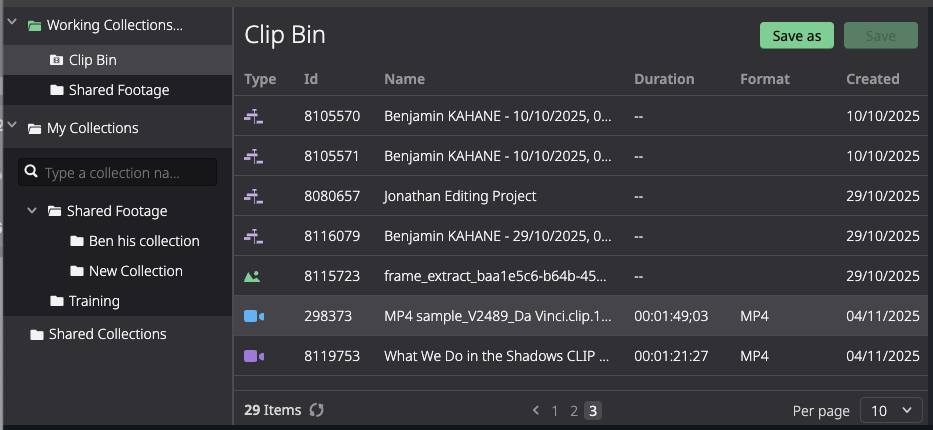Screen dimensions: 933x430
Task: Click the sequence icon for item 8105570
Action: [x=253, y=117]
